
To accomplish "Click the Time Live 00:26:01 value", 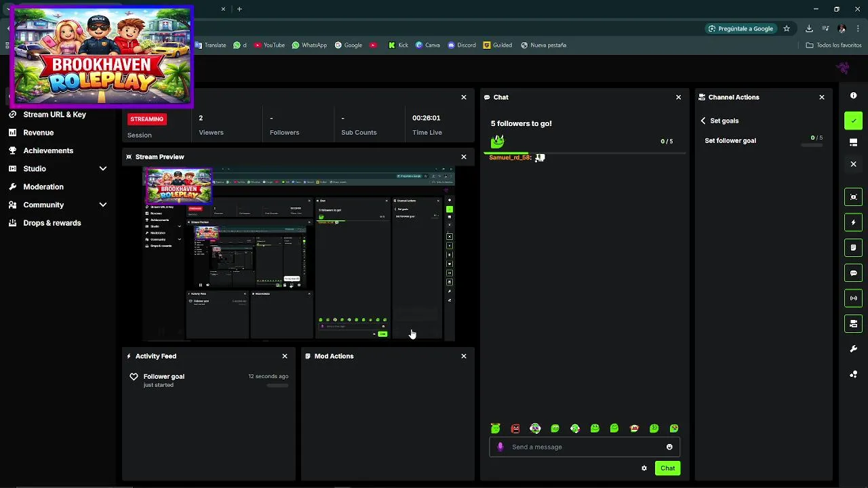I will click(426, 118).
